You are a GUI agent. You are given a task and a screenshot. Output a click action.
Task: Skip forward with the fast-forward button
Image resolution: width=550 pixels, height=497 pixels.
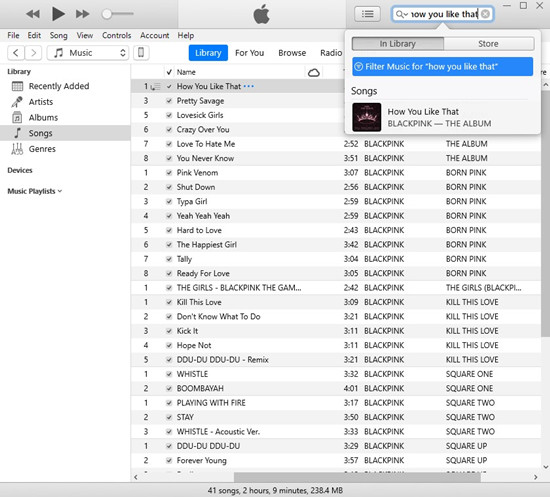point(83,14)
